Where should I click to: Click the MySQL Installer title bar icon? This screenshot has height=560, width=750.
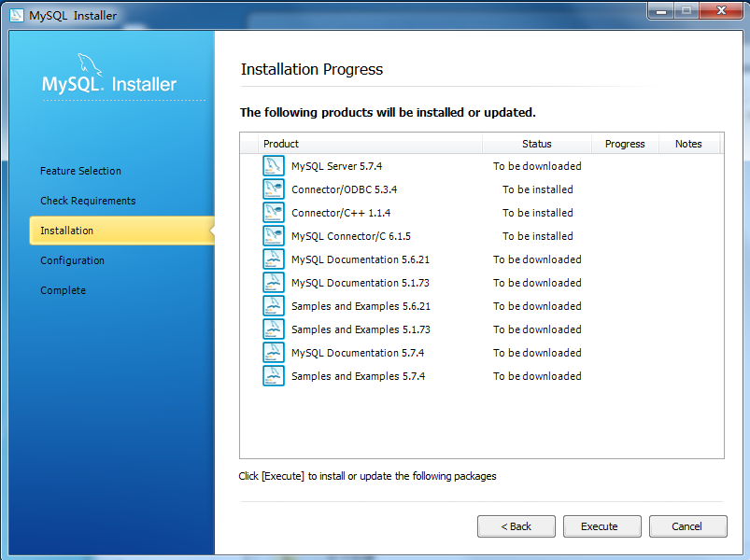(x=16, y=15)
